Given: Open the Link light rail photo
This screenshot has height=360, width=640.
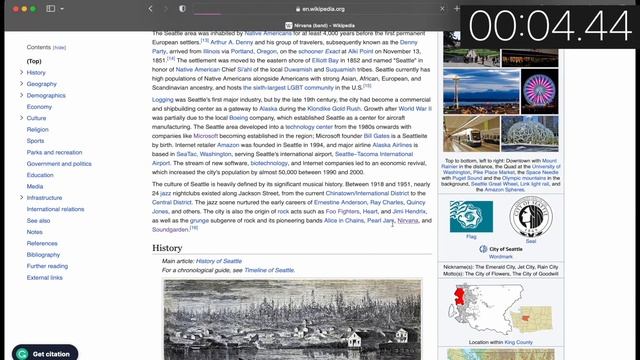Looking at the screenshot, I should [471, 133].
